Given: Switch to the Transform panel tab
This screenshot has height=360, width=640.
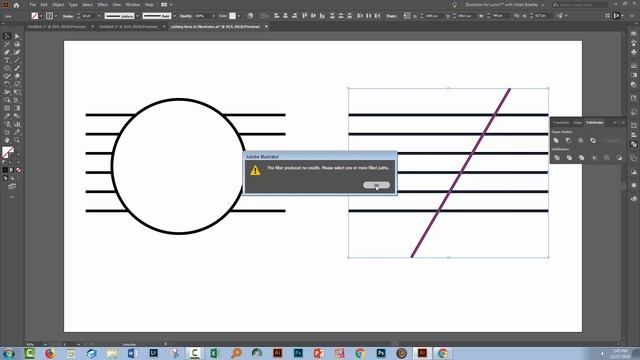Looking at the screenshot, I should pos(561,122).
